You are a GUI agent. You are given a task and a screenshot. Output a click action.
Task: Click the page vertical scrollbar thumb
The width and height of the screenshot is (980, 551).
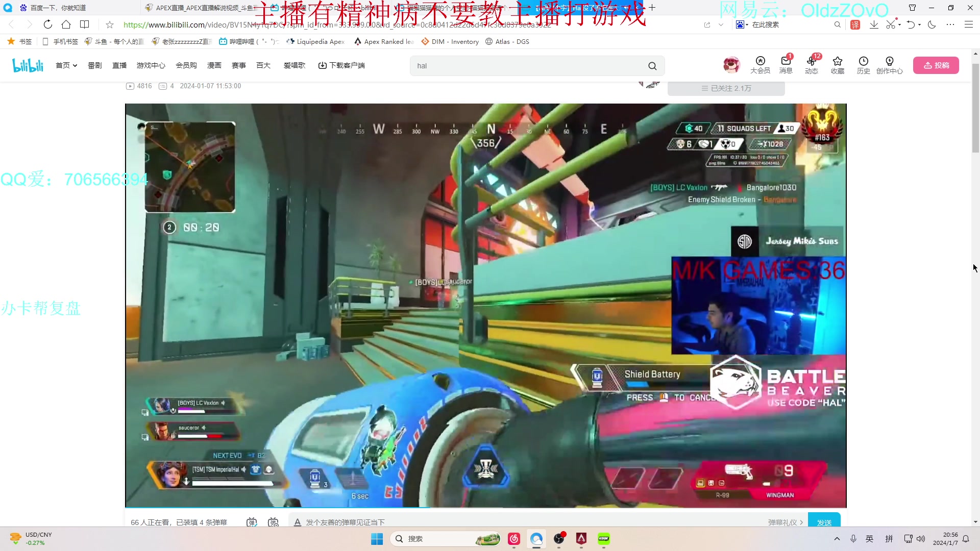coord(975,107)
